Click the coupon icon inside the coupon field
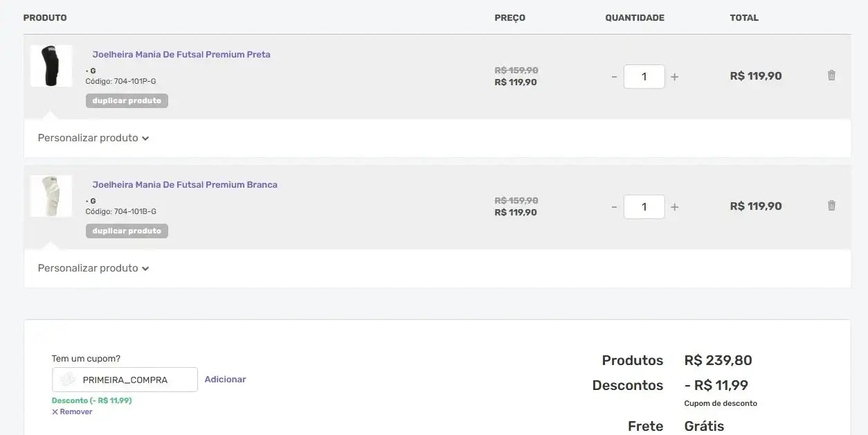868x435 pixels. pyautogui.click(x=67, y=380)
